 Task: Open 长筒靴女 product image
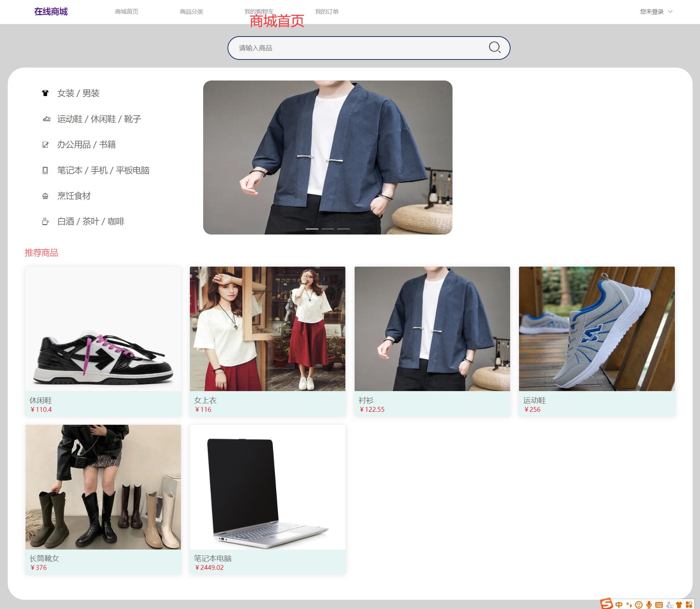103,487
